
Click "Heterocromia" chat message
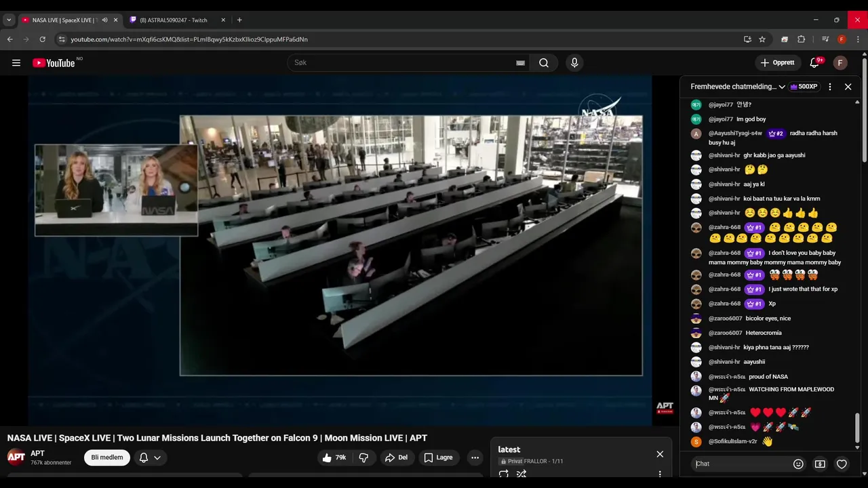pos(764,333)
